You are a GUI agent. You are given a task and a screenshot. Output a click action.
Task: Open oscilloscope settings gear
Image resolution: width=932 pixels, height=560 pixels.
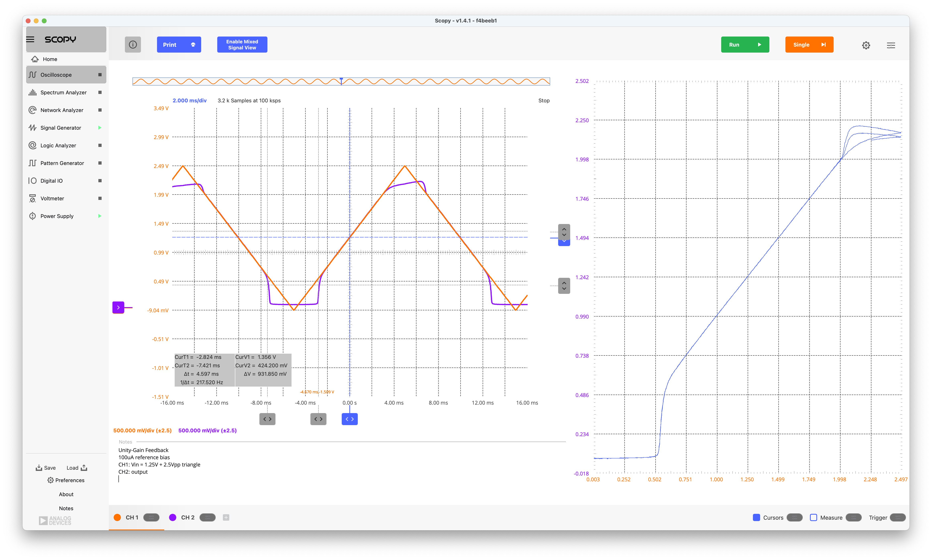pos(866,45)
